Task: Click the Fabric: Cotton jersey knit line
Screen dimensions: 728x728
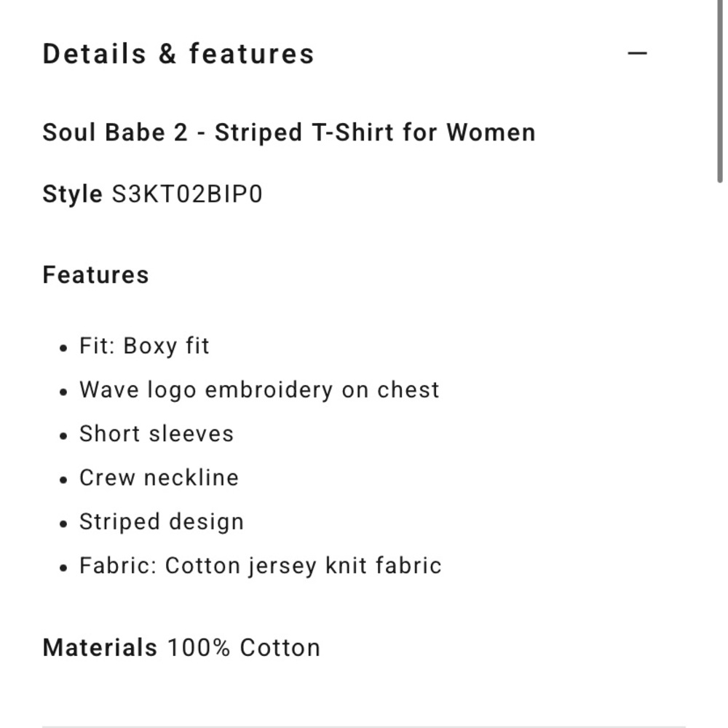Action: pyautogui.click(x=260, y=566)
